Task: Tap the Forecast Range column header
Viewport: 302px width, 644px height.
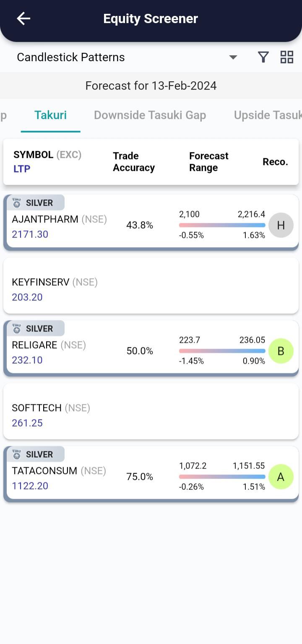Action: [208, 162]
